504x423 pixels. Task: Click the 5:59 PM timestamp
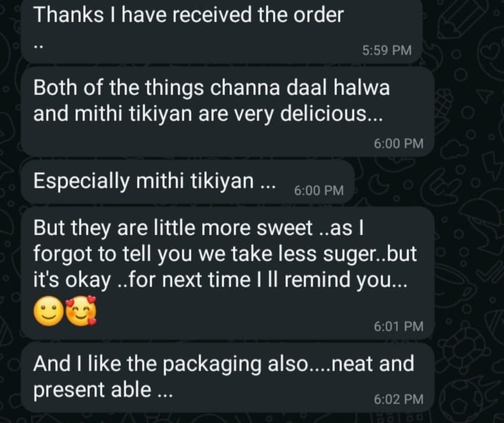(x=387, y=50)
